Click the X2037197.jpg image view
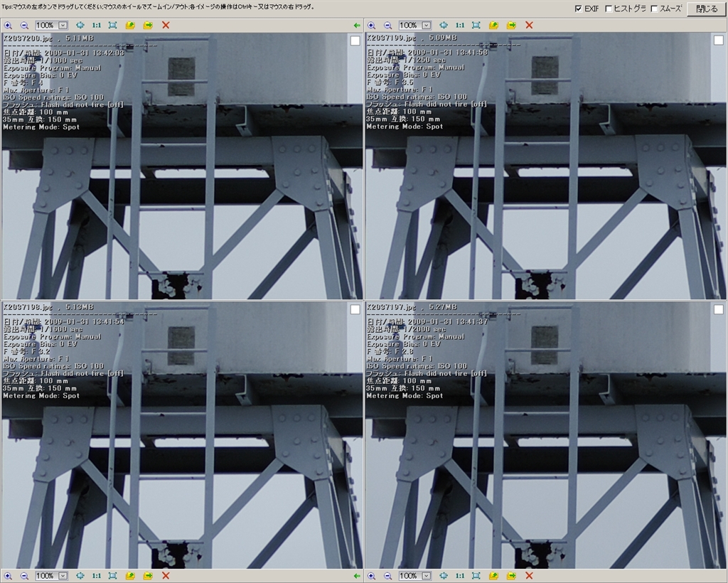This screenshot has height=583, width=728. pos(545,435)
